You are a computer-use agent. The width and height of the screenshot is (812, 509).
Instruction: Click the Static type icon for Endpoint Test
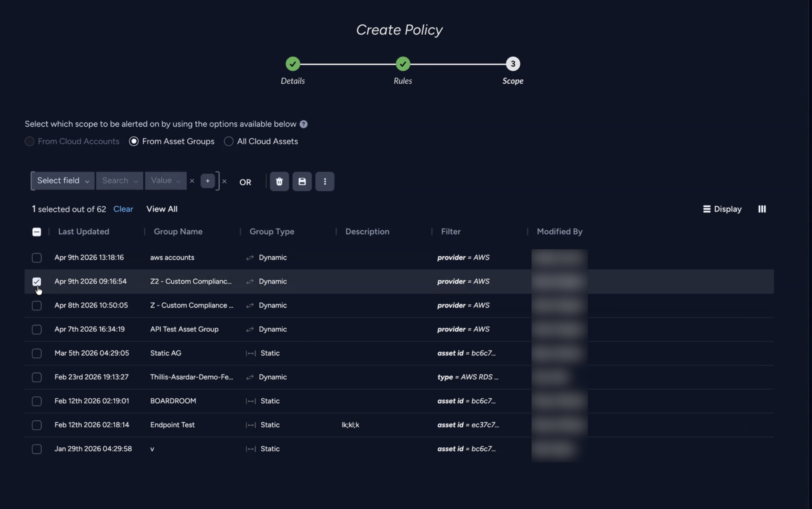[251, 425]
